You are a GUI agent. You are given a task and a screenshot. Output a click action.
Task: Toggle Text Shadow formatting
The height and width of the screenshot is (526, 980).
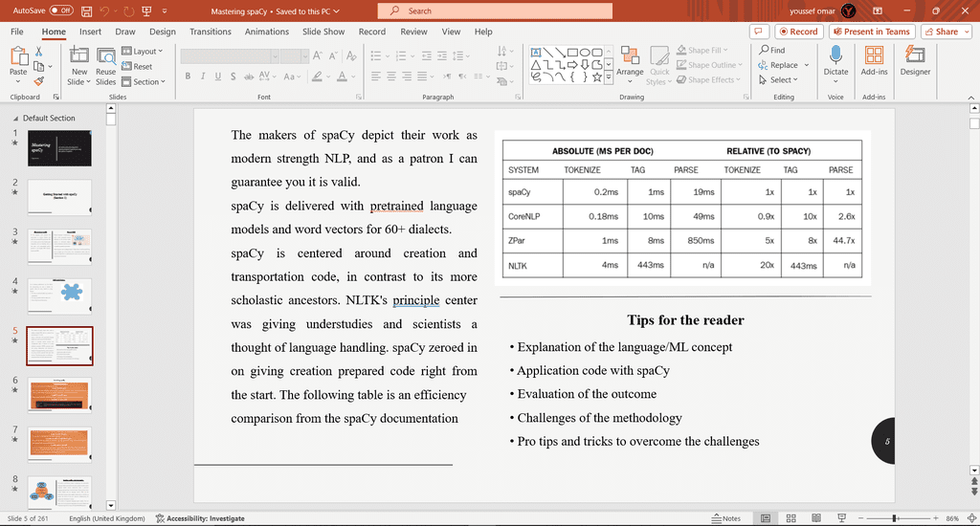(x=234, y=77)
